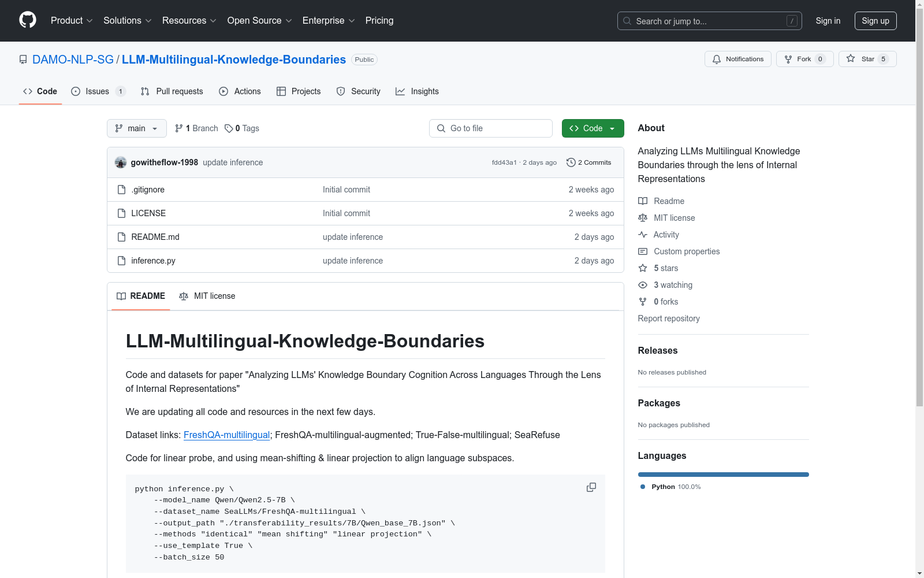Switch to the Issues tab
Viewport: 924px width, 578px height.
[98, 91]
